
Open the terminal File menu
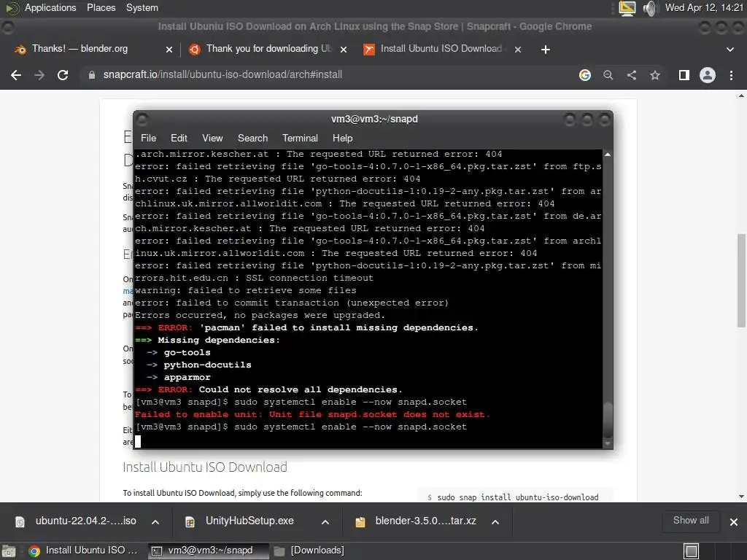coord(148,138)
